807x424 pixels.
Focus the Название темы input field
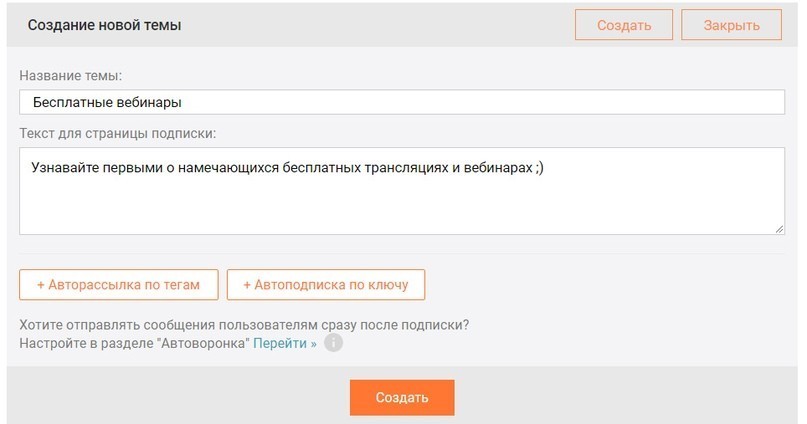coord(402,102)
